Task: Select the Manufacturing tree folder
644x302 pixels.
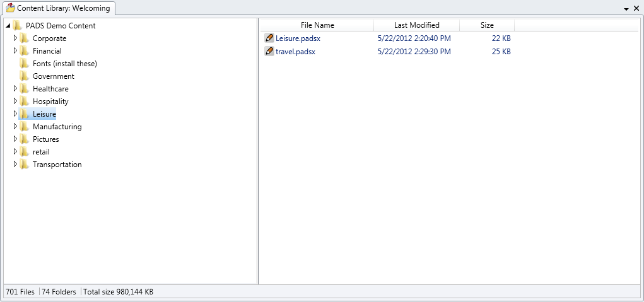Action: (57, 127)
